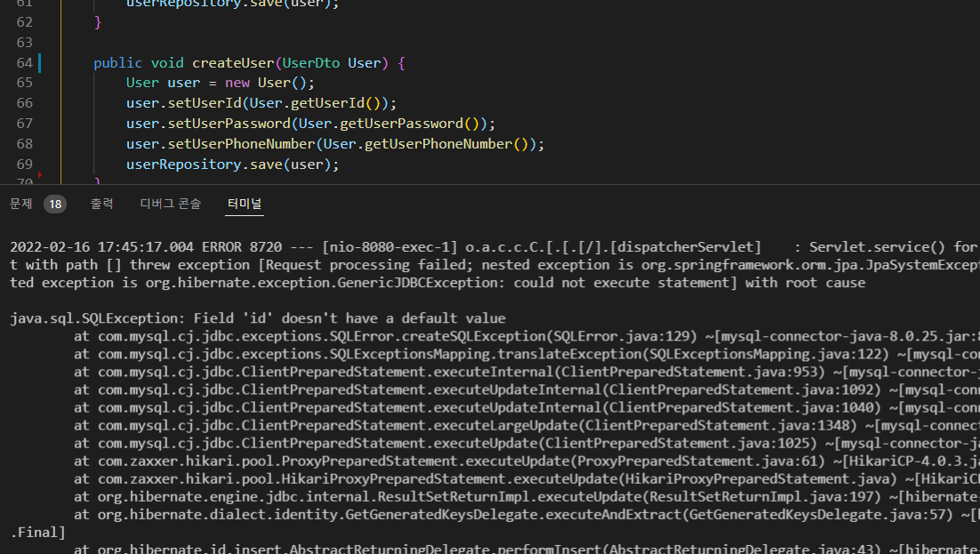Click the 터미널 tab
This screenshot has height=554, width=980.
(x=244, y=203)
